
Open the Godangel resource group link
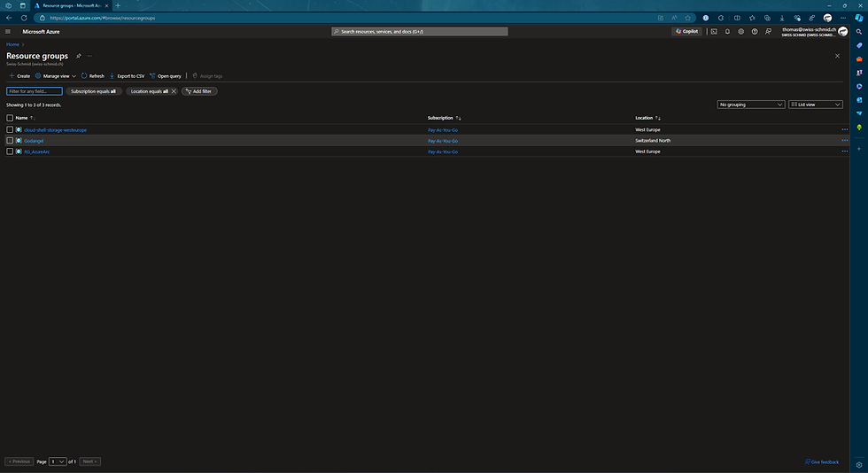click(34, 141)
